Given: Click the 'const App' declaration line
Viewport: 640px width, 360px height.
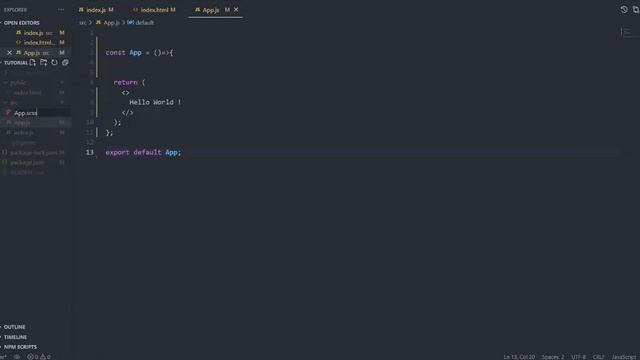Looking at the screenshot, I should [x=139, y=53].
